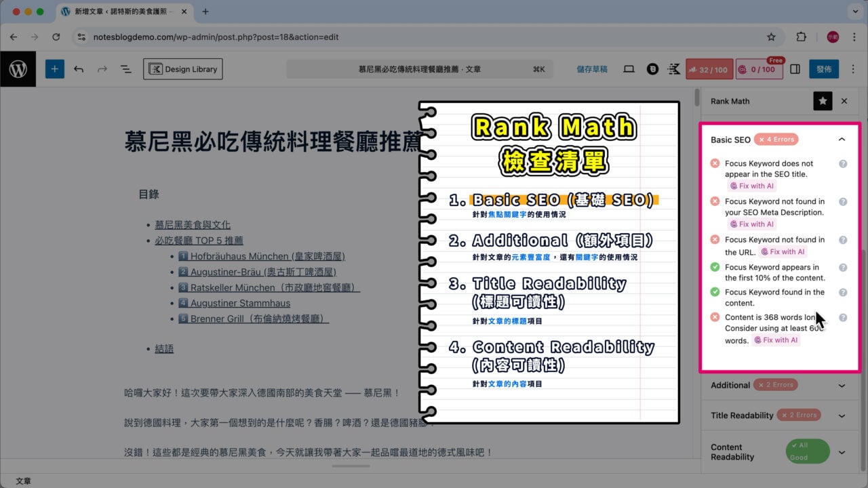Toggle the star favorite in Rank Math header

click(823, 100)
